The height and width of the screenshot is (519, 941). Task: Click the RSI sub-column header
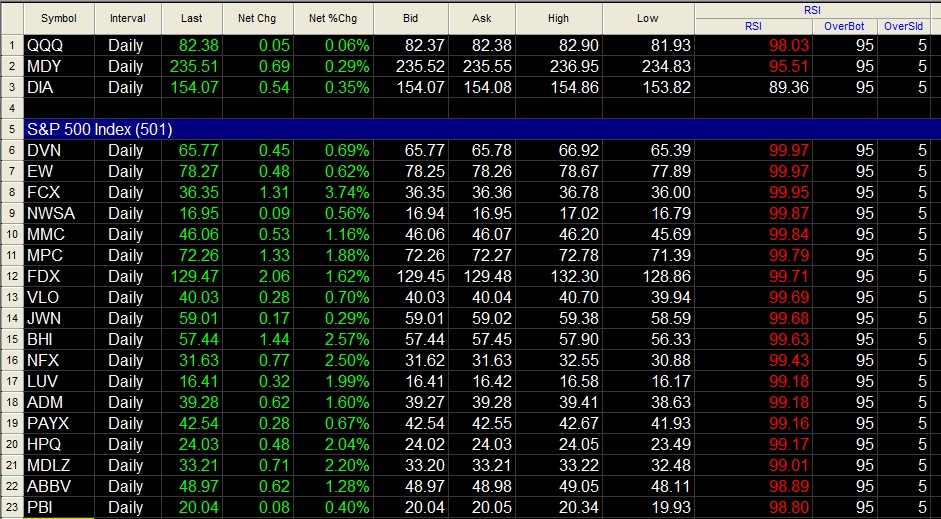pyautogui.click(x=753, y=26)
